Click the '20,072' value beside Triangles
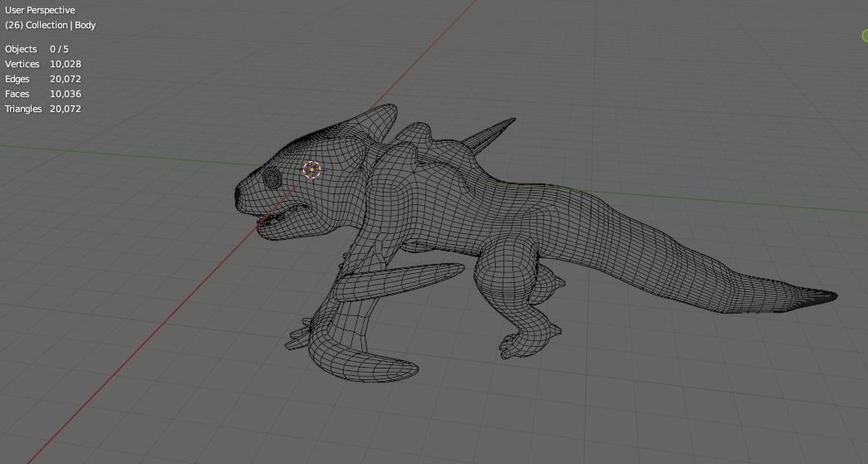The width and height of the screenshot is (868, 464). tap(66, 109)
